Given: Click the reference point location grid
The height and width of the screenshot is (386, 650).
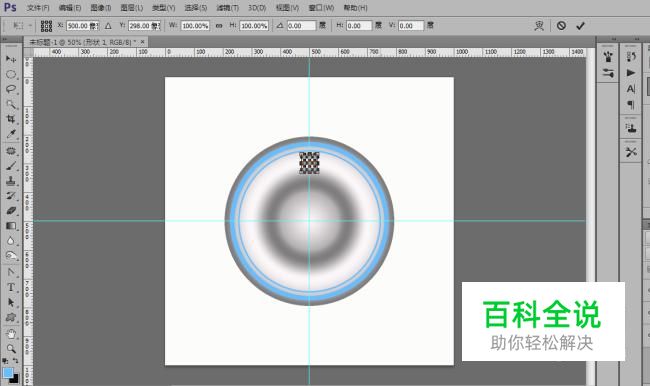Looking at the screenshot, I should [x=46, y=26].
